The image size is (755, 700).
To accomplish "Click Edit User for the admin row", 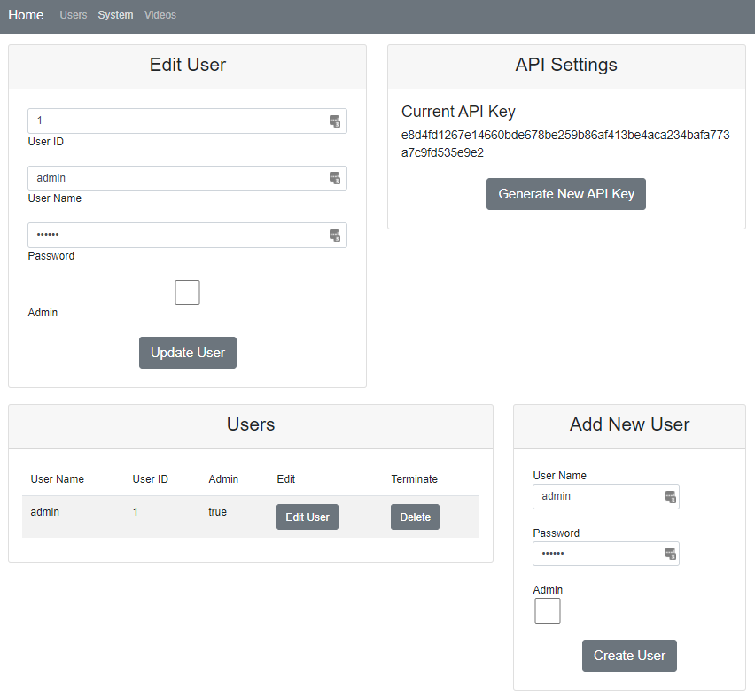I will tap(307, 517).
